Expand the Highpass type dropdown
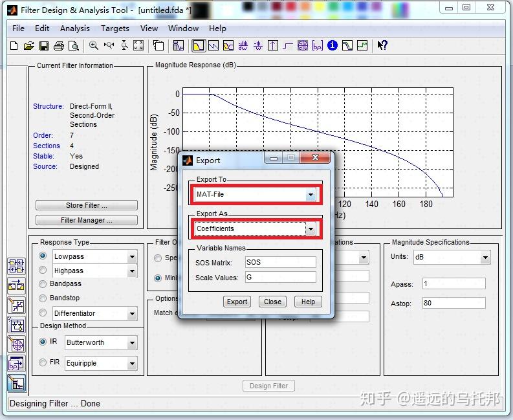513x420 pixels. (x=132, y=271)
